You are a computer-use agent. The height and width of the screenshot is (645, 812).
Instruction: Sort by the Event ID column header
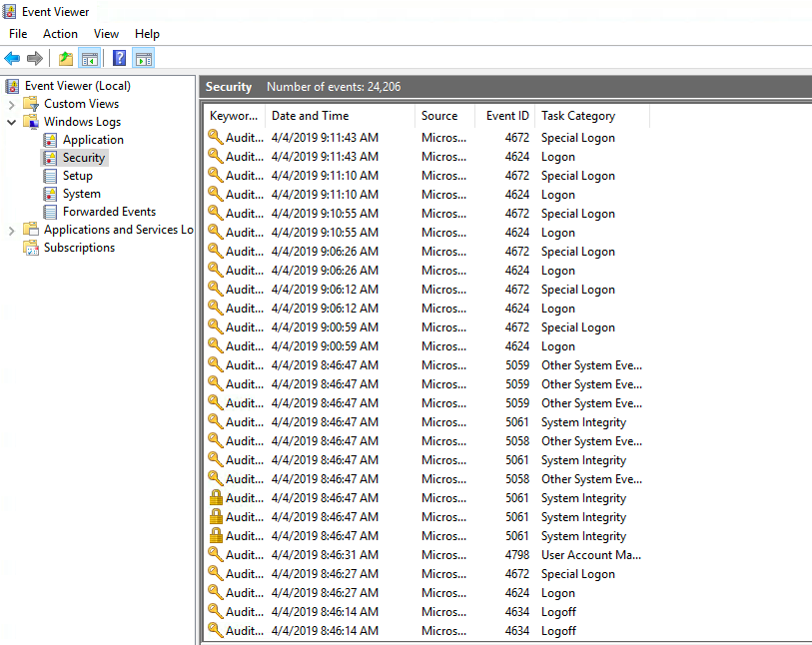[x=505, y=116]
